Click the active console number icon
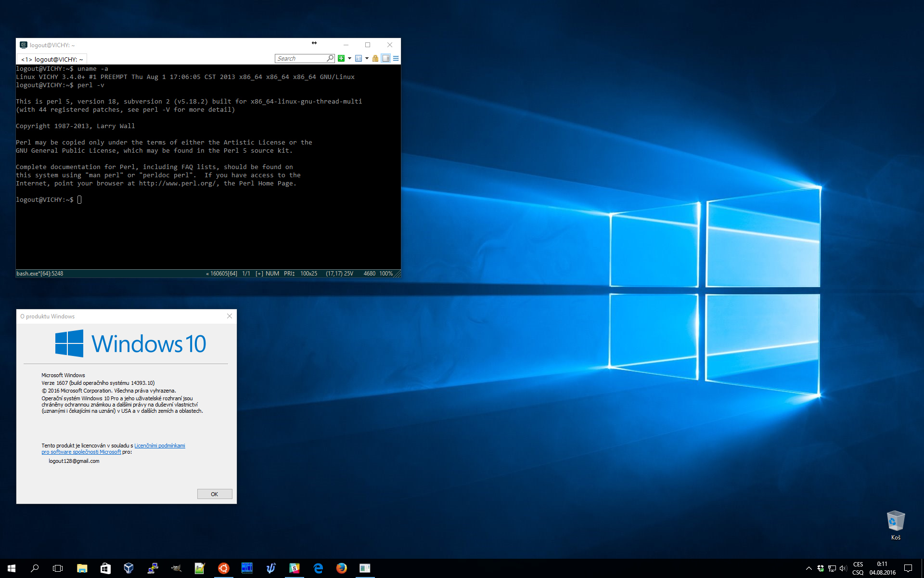The height and width of the screenshot is (578, 924). pyautogui.click(x=359, y=58)
